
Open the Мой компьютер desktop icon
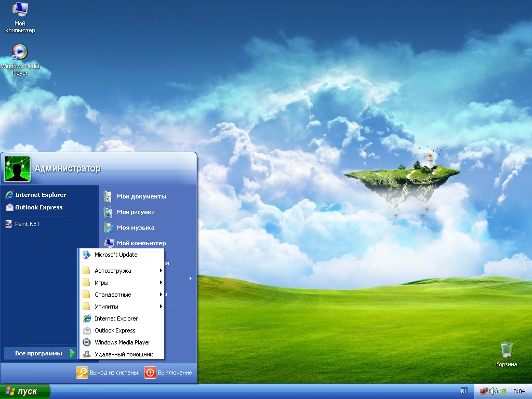pyautogui.click(x=20, y=18)
